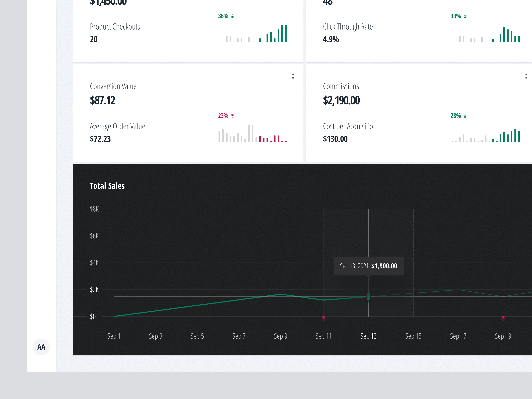Click the 36% up arrow indicator
The image size is (532, 399).
[232, 16]
